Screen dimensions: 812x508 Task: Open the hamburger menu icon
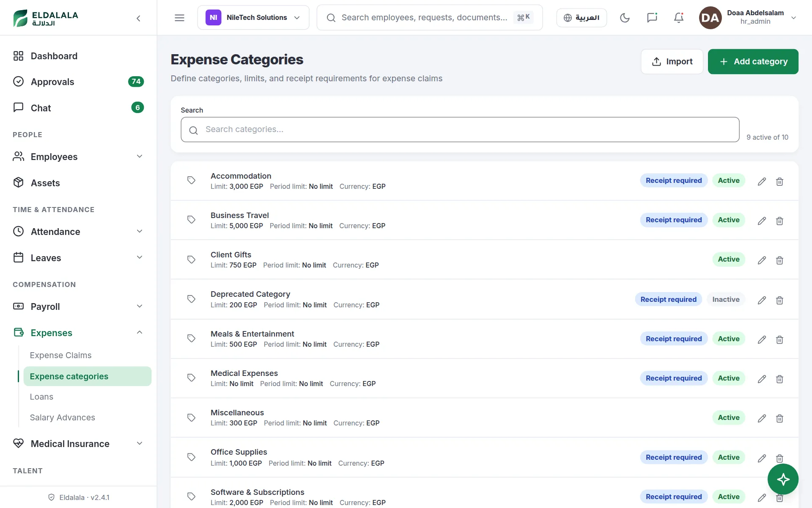click(x=179, y=18)
